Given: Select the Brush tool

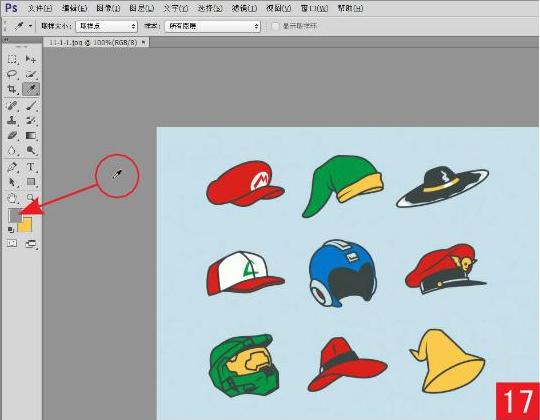Looking at the screenshot, I should [31, 105].
